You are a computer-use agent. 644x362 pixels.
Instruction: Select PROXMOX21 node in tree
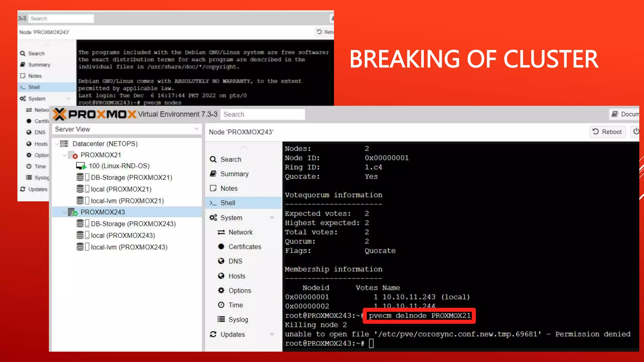127,155
